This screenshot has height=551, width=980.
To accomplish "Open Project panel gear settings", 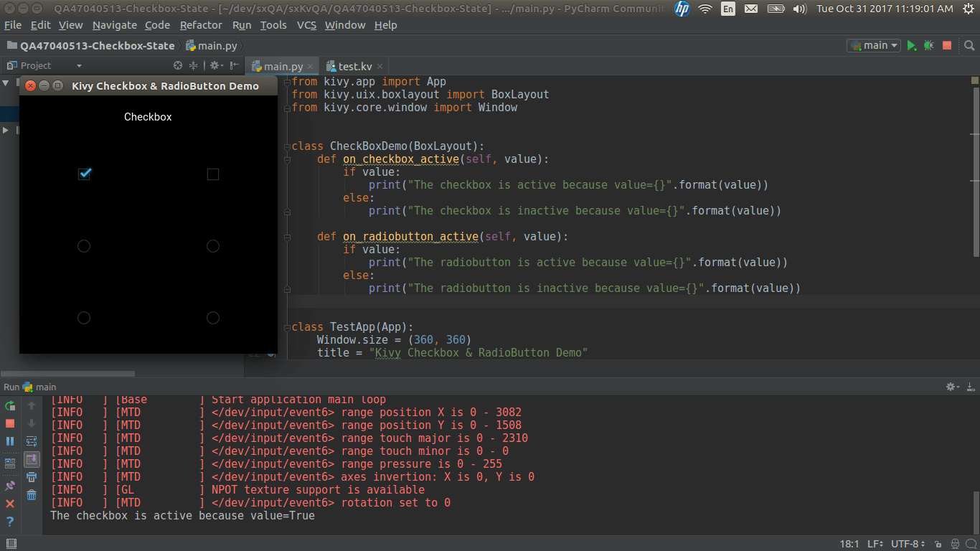I will point(215,65).
